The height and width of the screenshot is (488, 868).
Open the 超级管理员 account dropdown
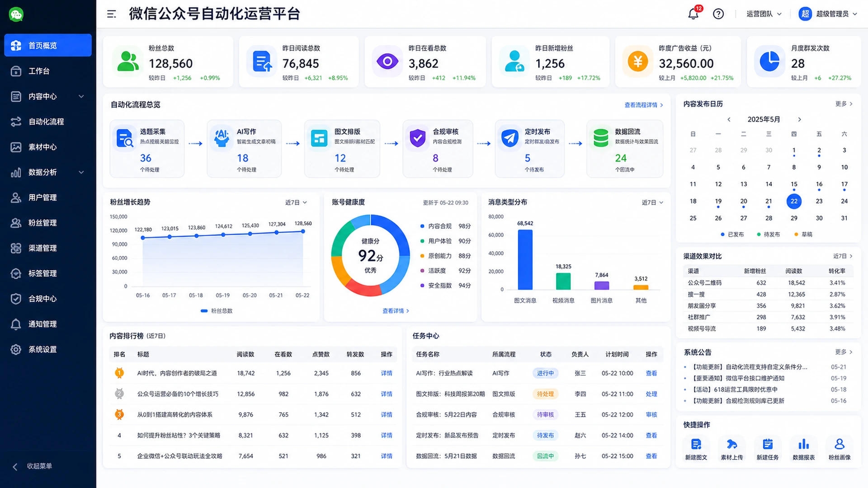[836, 14]
